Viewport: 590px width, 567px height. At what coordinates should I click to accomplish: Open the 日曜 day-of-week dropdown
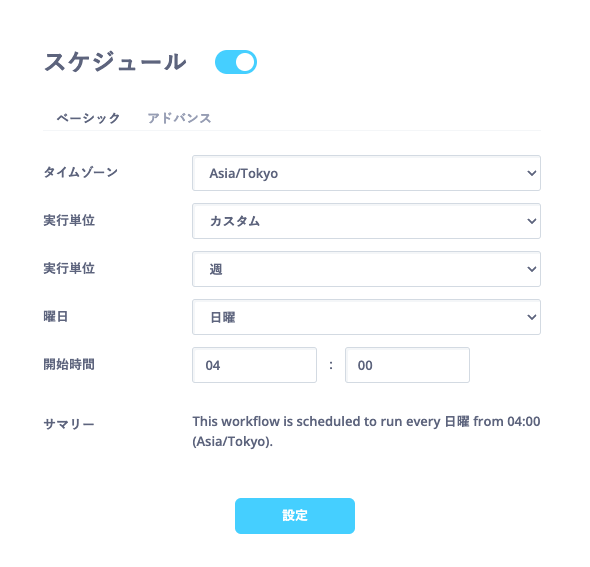pos(366,317)
